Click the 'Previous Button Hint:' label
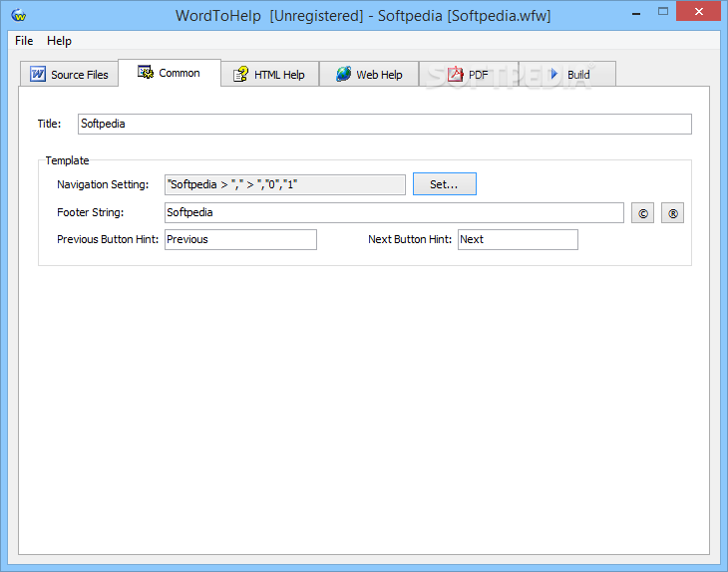Image resolution: width=728 pixels, height=572 pixels. (x=108, y=239)
